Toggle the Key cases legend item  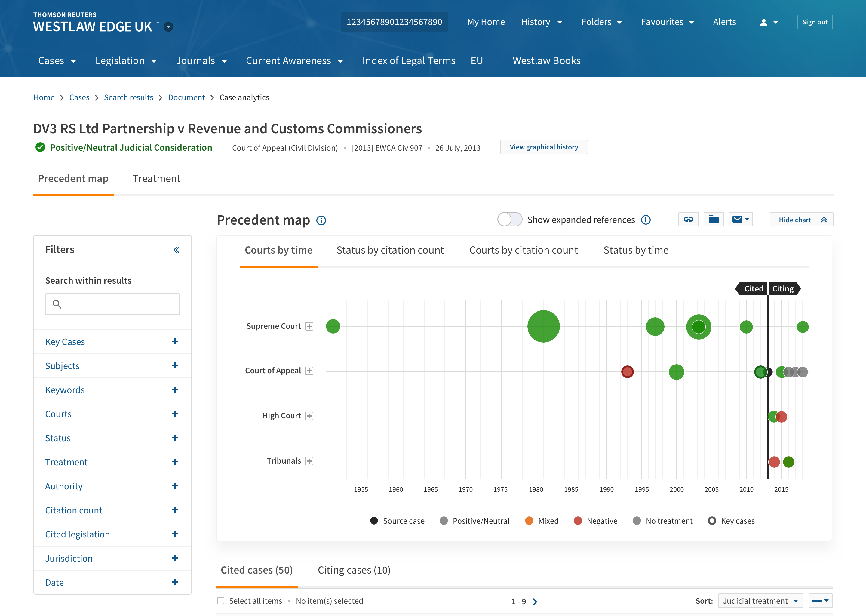click(x=731, y=521)
